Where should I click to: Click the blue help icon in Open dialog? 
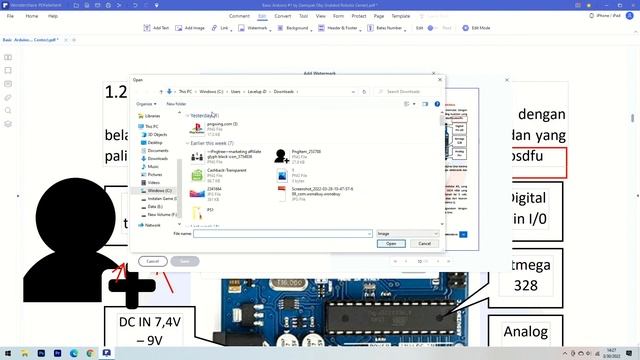[437, 104]
